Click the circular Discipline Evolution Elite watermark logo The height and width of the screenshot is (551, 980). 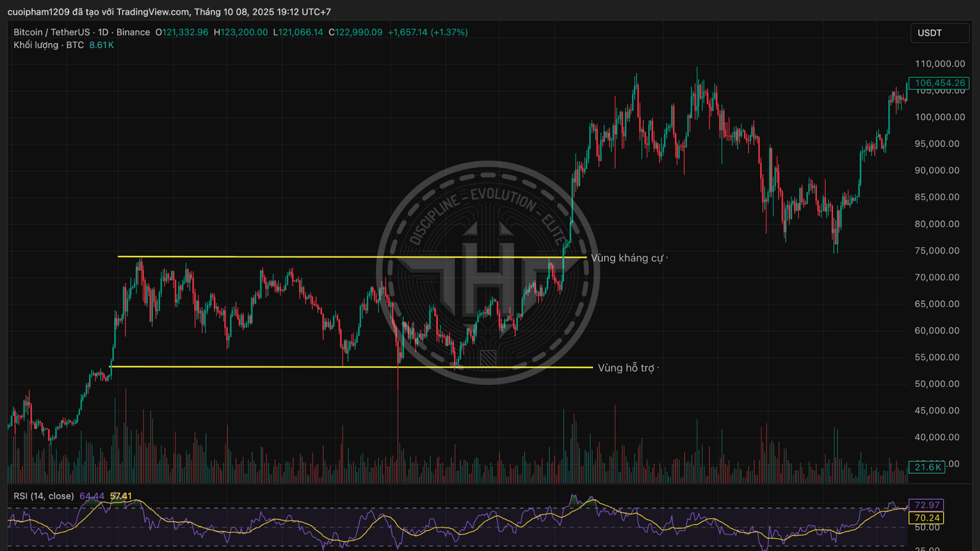[488, 272]
